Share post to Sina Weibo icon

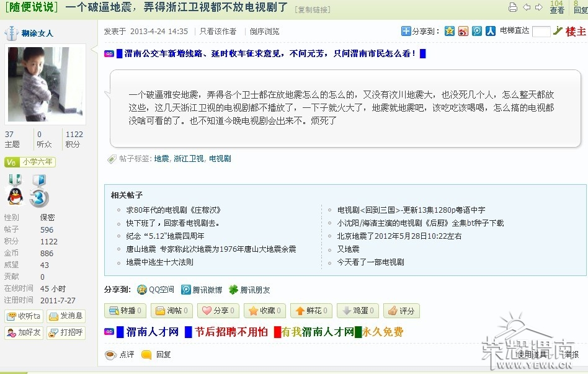pyautogui.click(x=463, y=31)
